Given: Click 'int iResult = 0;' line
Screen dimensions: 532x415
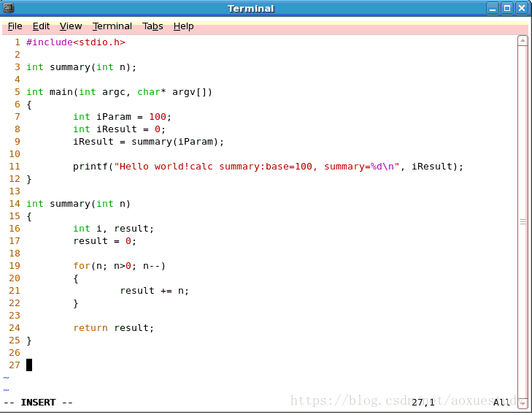Looking at the screenshot, I should (x=119, y=129).
